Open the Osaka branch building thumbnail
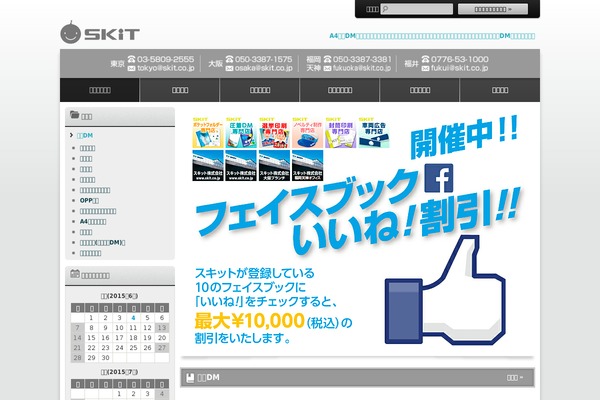Image resolution: width=600 pixels, height=400 pixels. pyautogui.click(x=274, y=165)
